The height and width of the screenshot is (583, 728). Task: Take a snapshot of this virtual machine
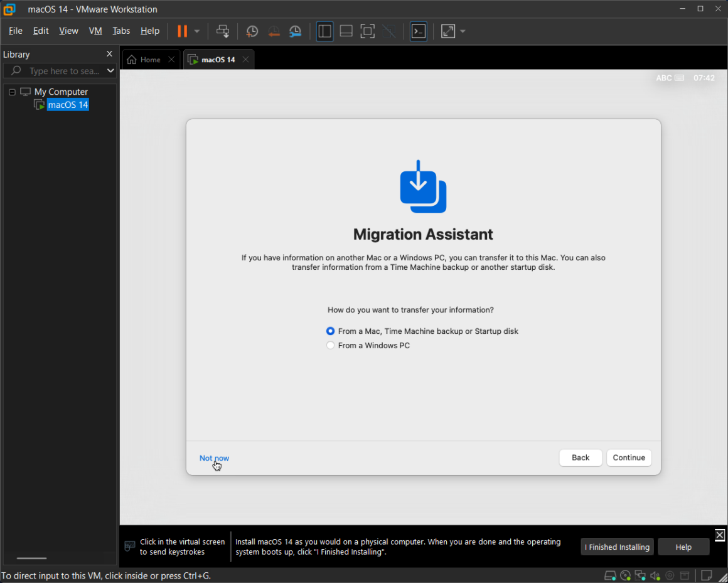[252, 31]
